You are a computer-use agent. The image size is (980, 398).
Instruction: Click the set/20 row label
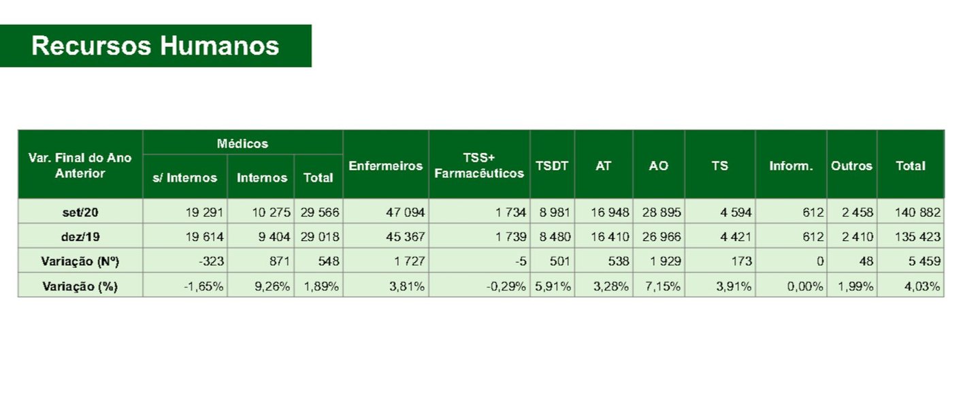pyautogui.click(x=80, y=212)
